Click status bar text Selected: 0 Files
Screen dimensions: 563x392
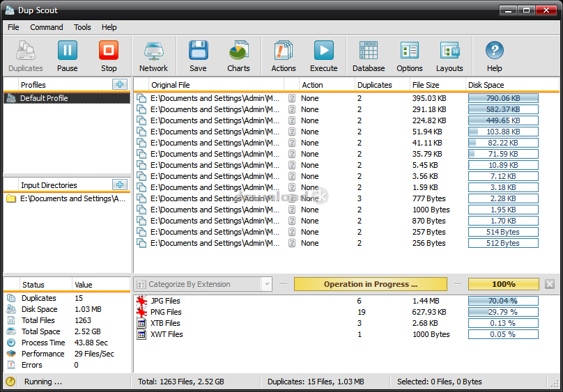coord(439,382)
